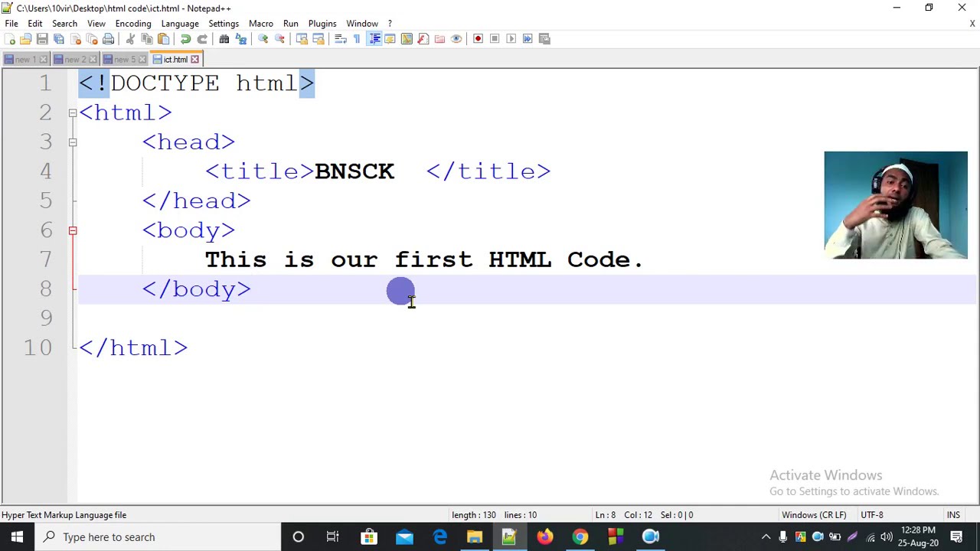The width and height of the screenshot is (980, 551).
Task: Click the Print toolbar icon
Action: pos(109,39)
